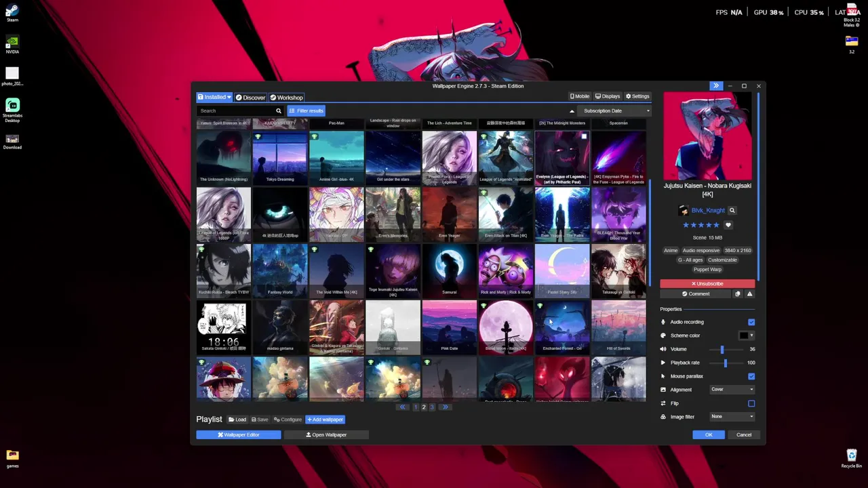Search author Blvk_Knxght's wallpapers via magnifier icon
The width and height of the screenshot is (868, 488).
732,211
